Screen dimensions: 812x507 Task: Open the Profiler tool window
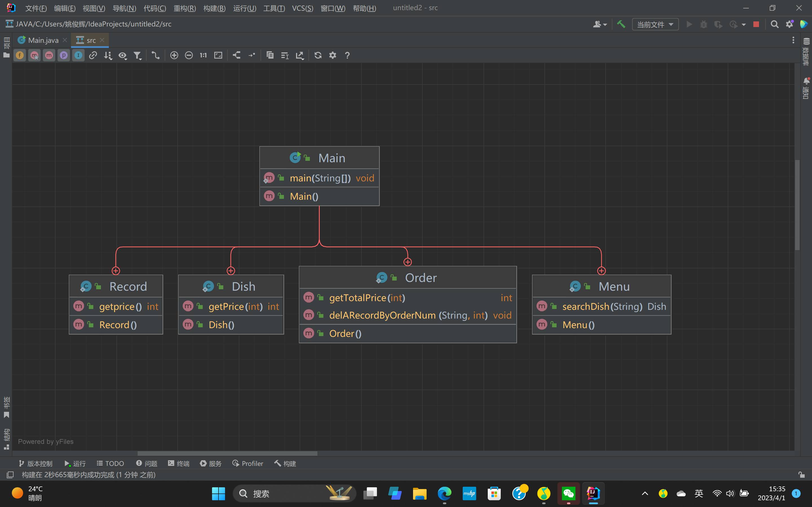248,463
